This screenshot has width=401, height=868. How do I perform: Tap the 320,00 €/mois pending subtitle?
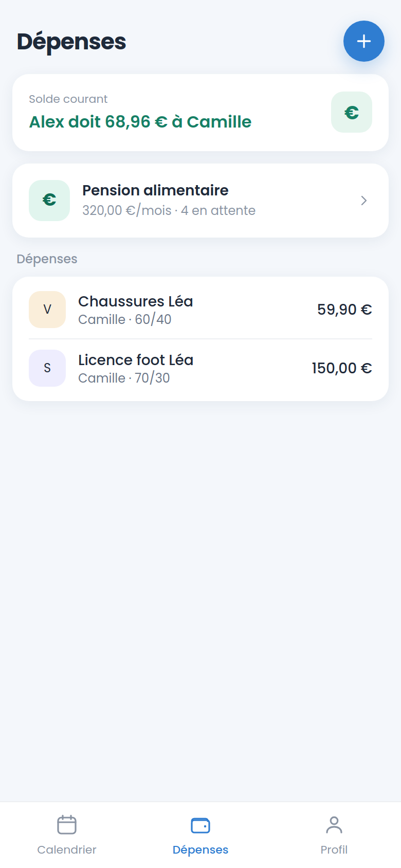point(169,210)
